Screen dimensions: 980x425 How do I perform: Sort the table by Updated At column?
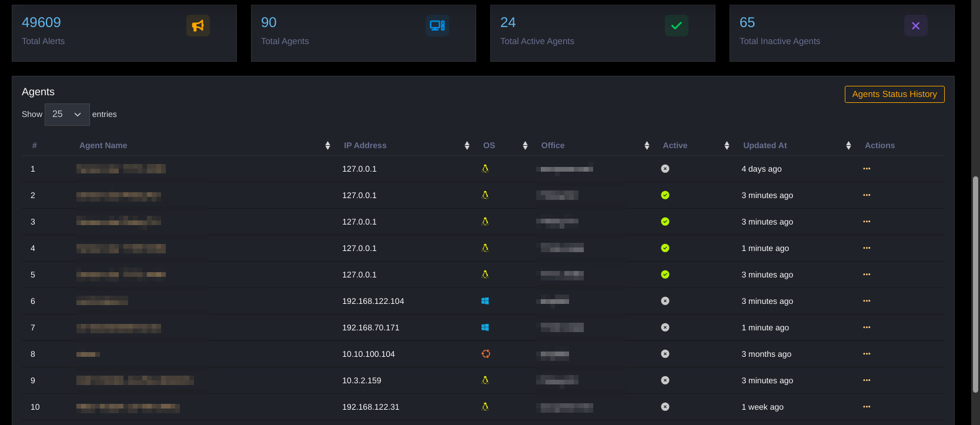765,145
